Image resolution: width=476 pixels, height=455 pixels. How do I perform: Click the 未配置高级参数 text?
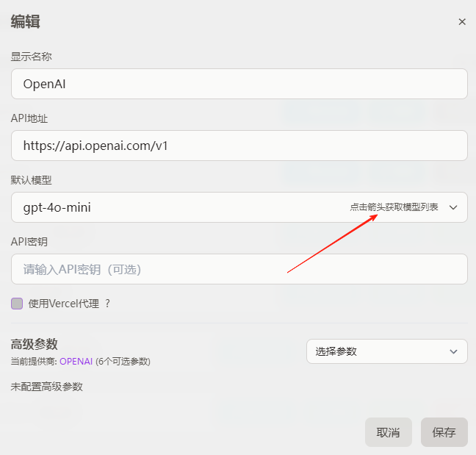pyautogui.click(x=47, y=387)
